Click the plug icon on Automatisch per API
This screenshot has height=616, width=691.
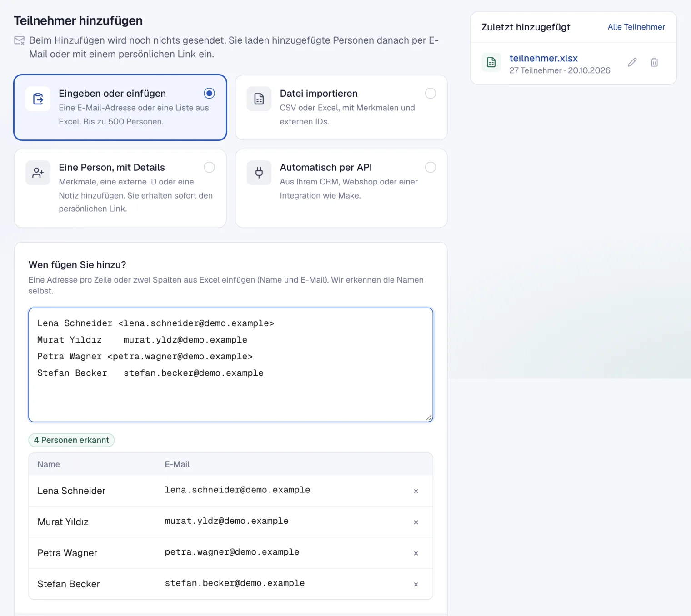click(259, 173)
